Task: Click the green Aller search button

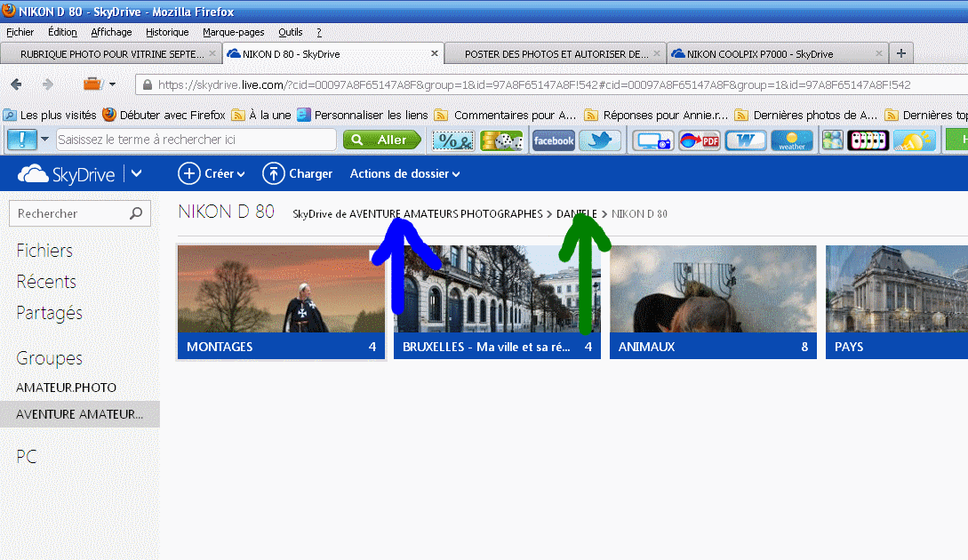Action: tap(382, 140)
